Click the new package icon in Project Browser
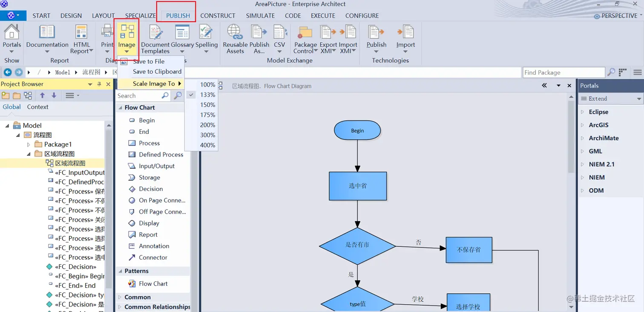This screenshot has width=644, height=312. click(x=6, y=95)
